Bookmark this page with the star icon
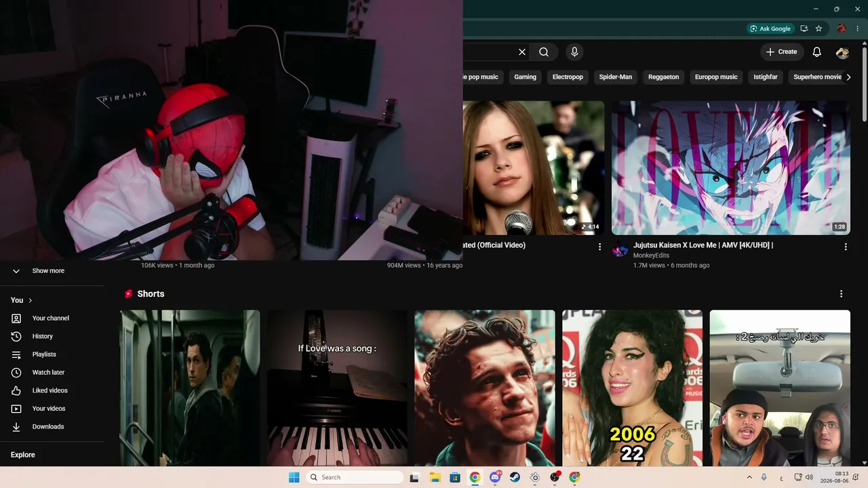Screen dimensions: 868x488 [819, 28]
